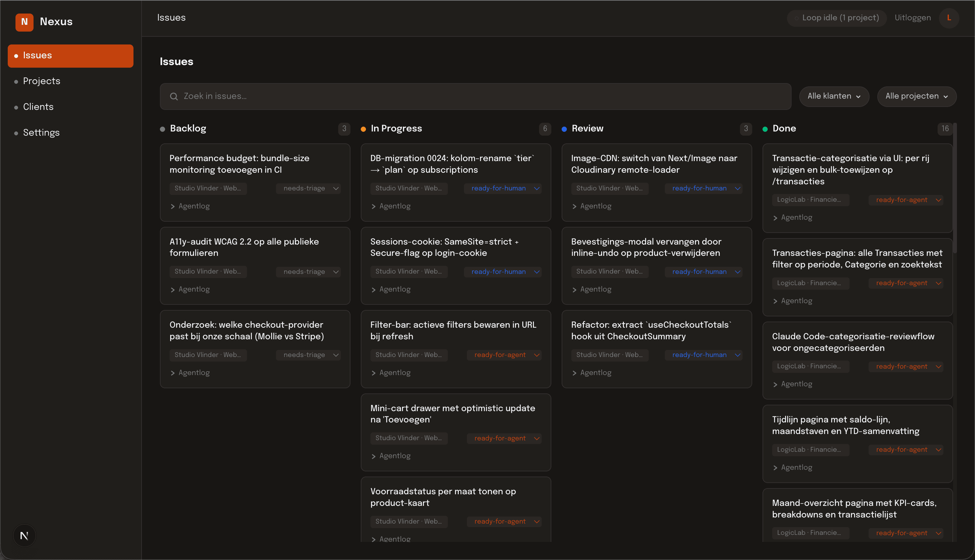This screenshot has width=975, height=560.
Task: Open Issues in the sidebar
Action: coord(70,56)
